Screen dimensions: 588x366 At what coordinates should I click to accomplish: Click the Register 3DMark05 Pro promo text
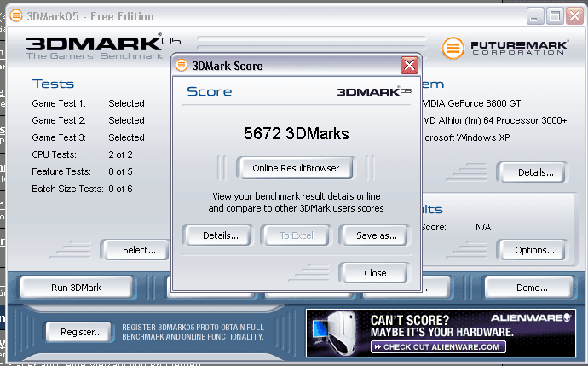pyautogui.click(x=193, y=332)
